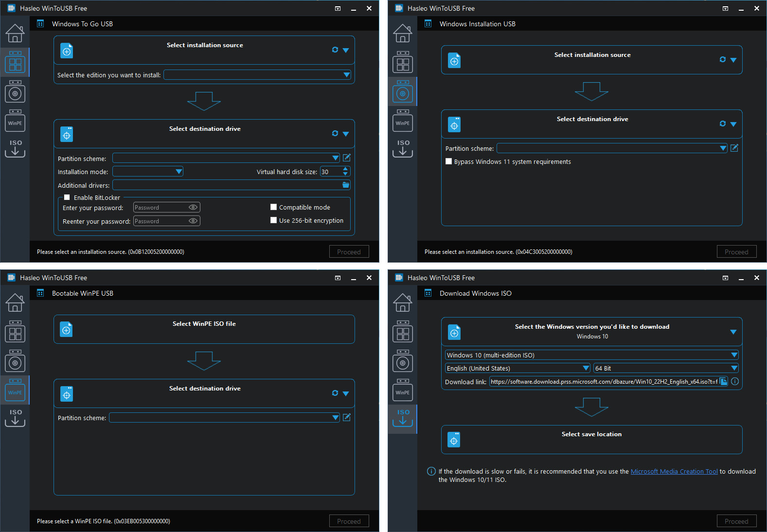Select Windows To Go sidebar icon in top-left window

15,62
